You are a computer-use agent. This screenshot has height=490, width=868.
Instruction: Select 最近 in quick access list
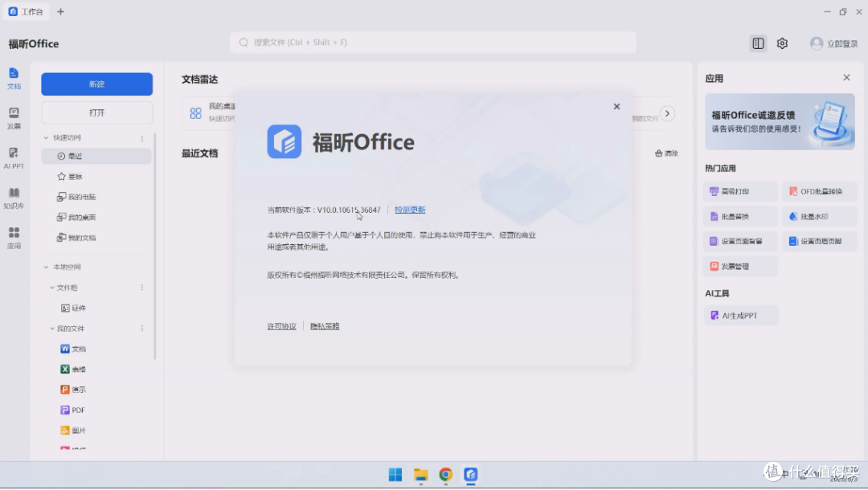pos(96,156)
